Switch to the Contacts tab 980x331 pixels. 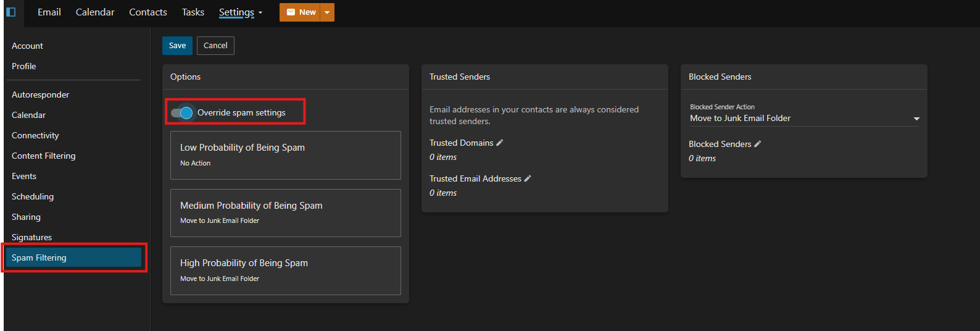148,12
